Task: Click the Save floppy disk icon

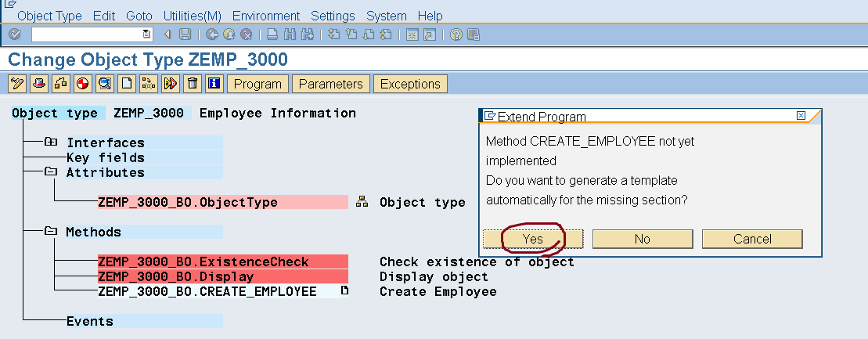Action: click(x=185, y=34)
